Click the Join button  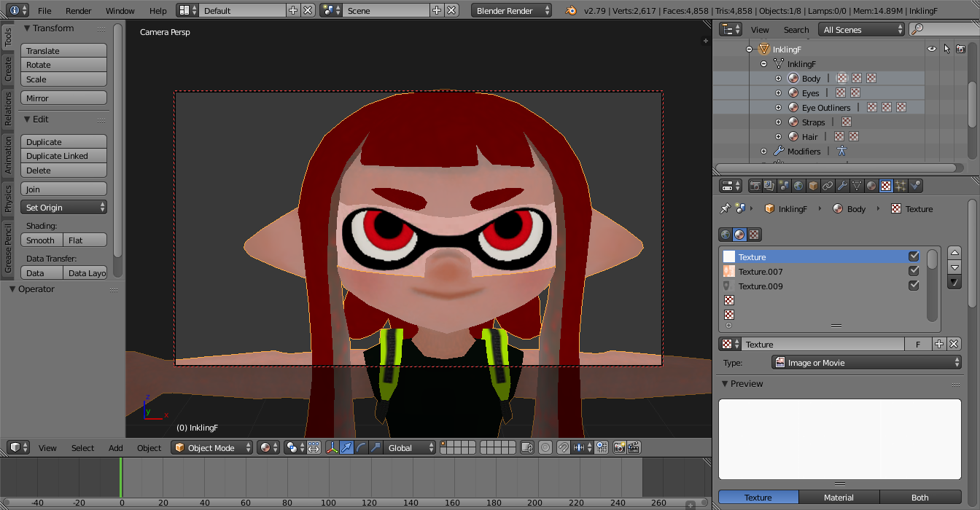coord(64,189)
